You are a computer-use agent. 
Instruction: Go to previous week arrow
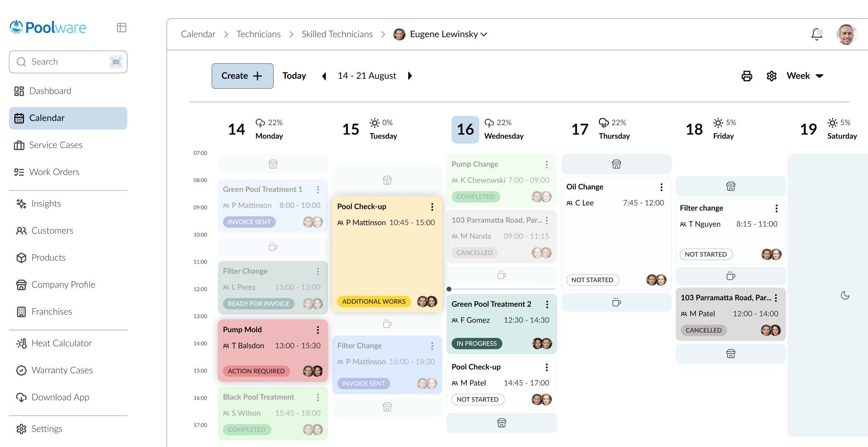324,76
